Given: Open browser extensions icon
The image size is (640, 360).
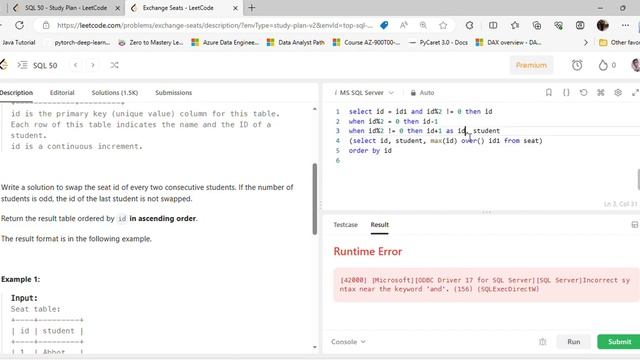Looking at the screenshot, I should point(469,25).
